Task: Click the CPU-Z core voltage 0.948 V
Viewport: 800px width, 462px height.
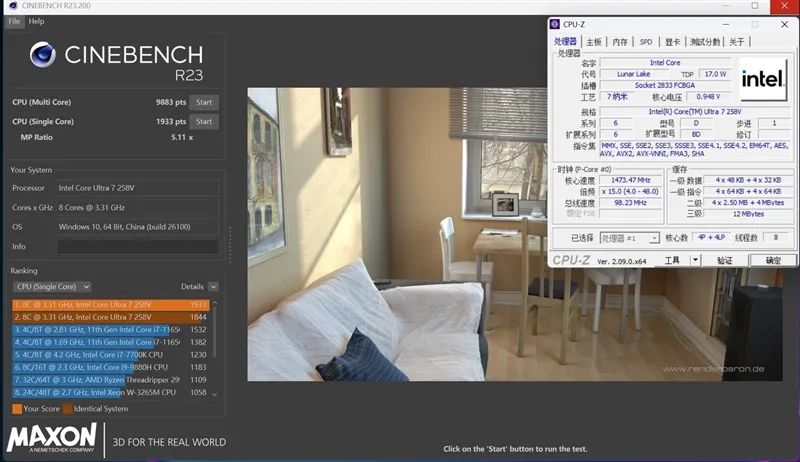Action: pos(708,96)
